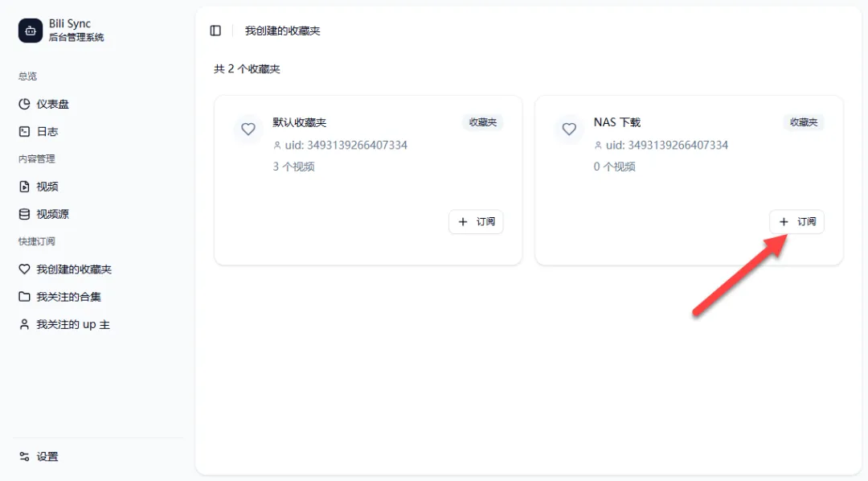Screen dimensions: 868x481
Task: Click the heart icon on NAS 下载 card
Action: [x=569, y=129]
